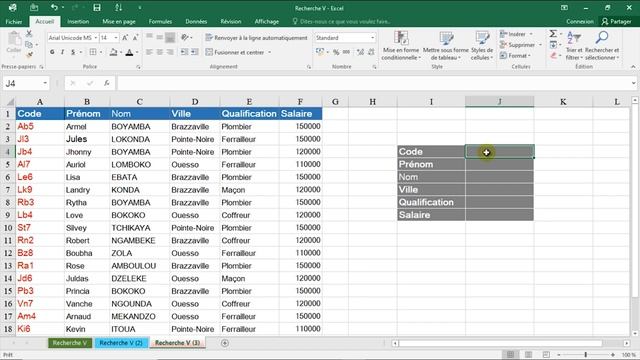640x360 pixels.
Task: Click the borders icon in Police group
Action: tap(93, 52)
